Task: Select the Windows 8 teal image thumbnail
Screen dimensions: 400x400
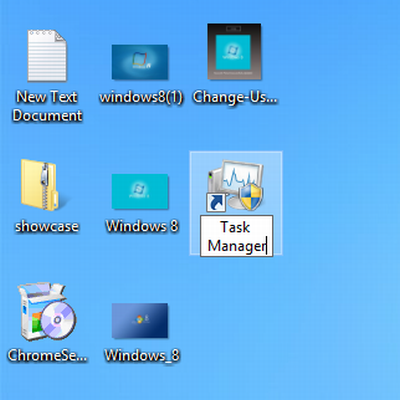Action: [x=140, y=191]
